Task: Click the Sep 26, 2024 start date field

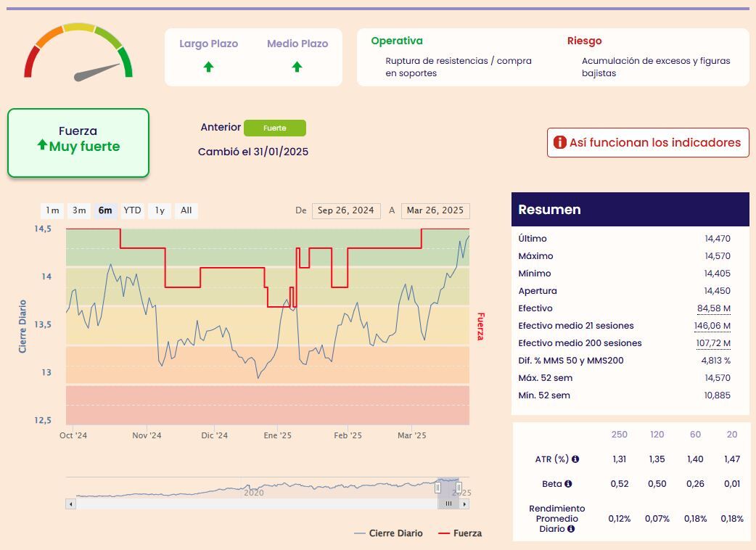Action: pos(346,210)
